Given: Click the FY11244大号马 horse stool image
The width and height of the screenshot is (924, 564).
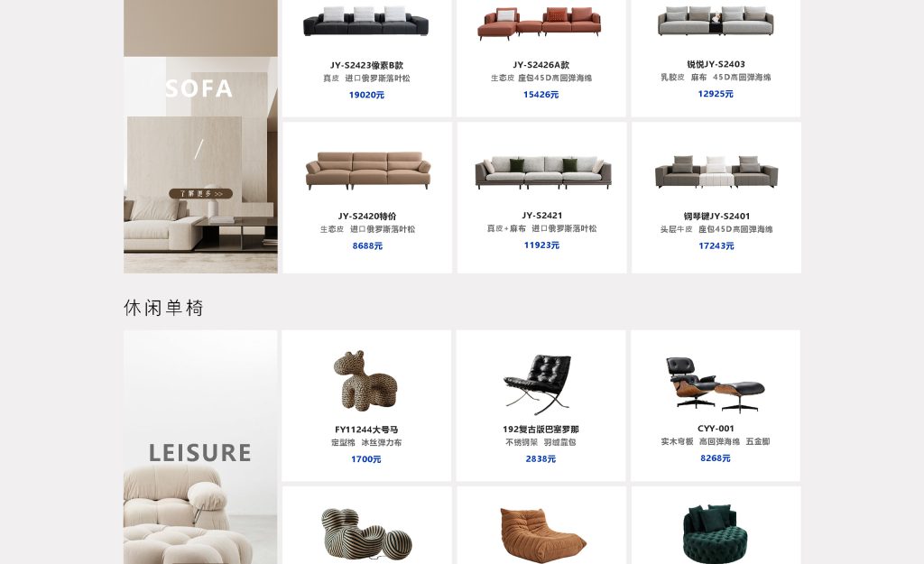Looking at the screenshot, I should 365,380.
